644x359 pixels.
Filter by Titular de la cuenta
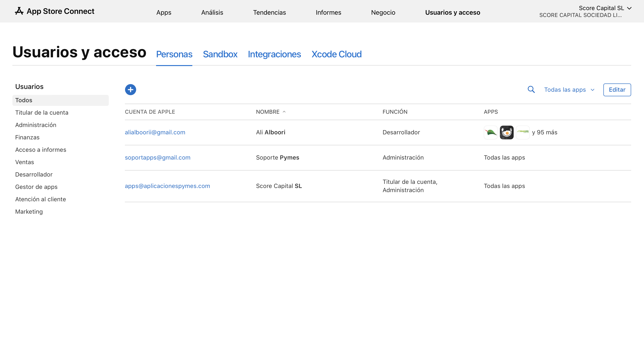click(x=42, y=113)
